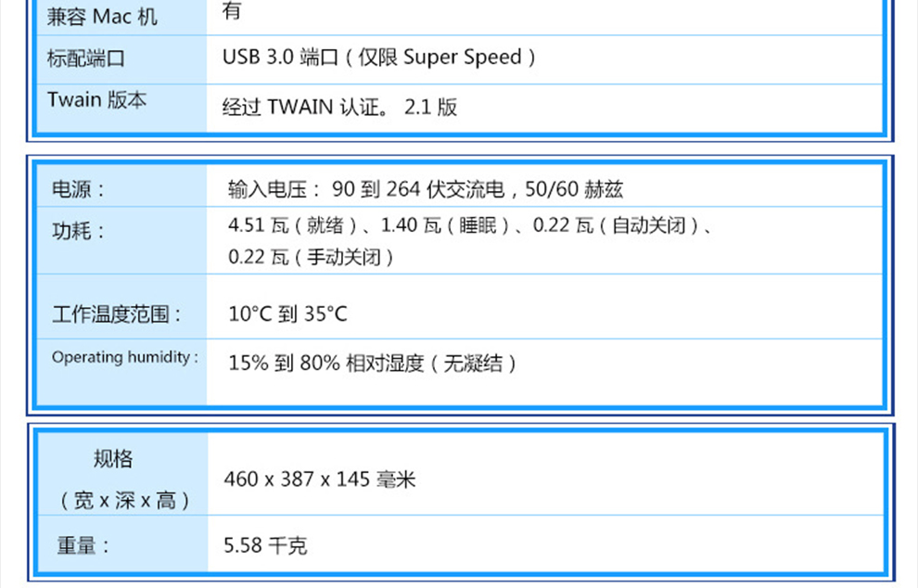918x588 pixels.
Task: Select the 电源 row label
Action: pyautogui.click(x=79, y=189)
